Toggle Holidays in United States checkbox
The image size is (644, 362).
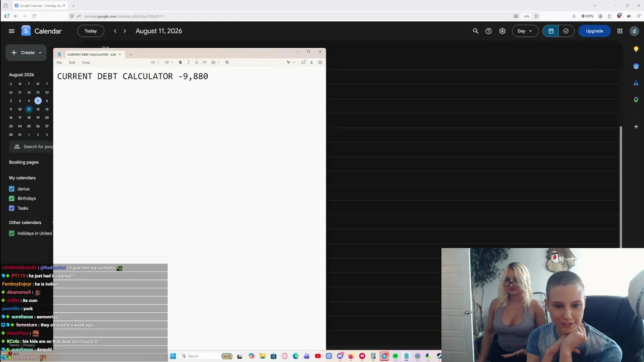click(12, 233)
